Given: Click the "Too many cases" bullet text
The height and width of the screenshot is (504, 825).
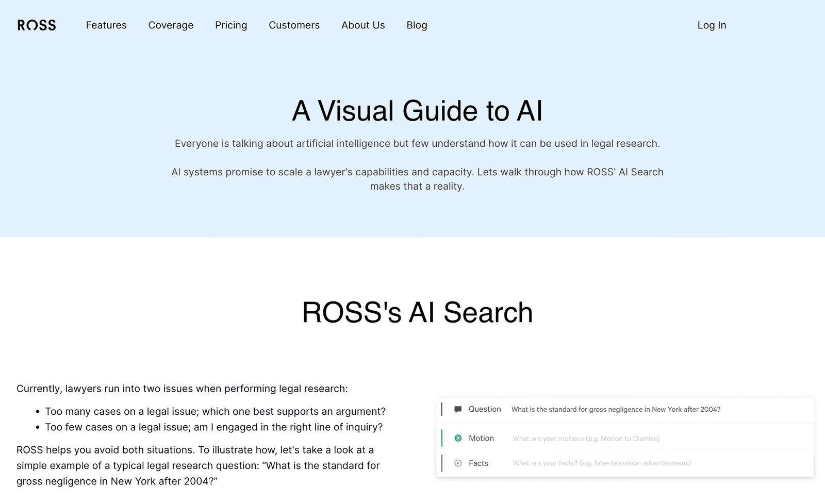Looking at the screenshot, I should coord(216,411).
